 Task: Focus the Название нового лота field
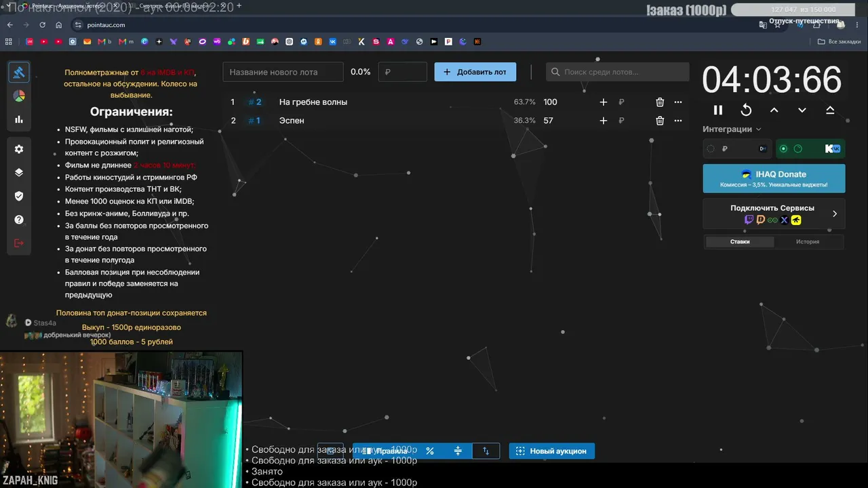pos(283,72)
